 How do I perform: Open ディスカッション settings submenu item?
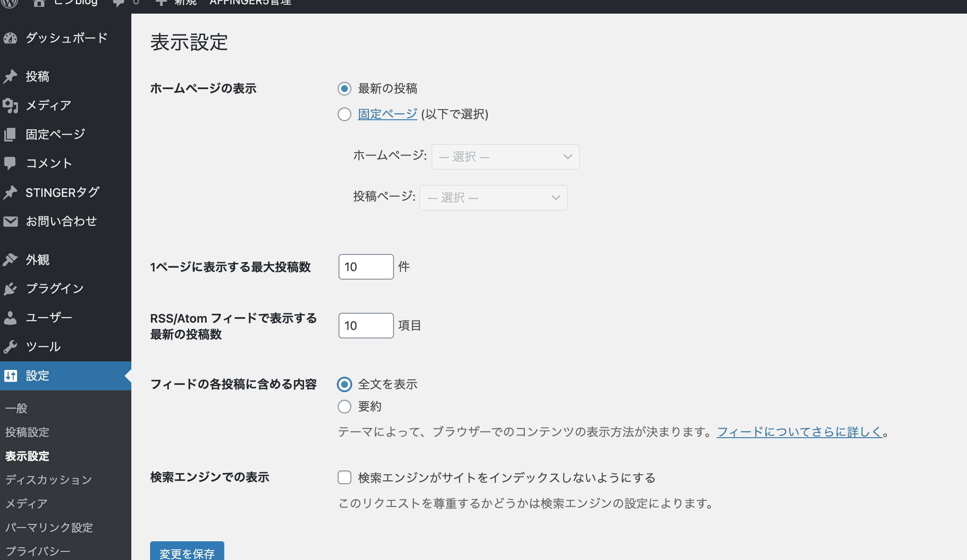coord(49,480)
